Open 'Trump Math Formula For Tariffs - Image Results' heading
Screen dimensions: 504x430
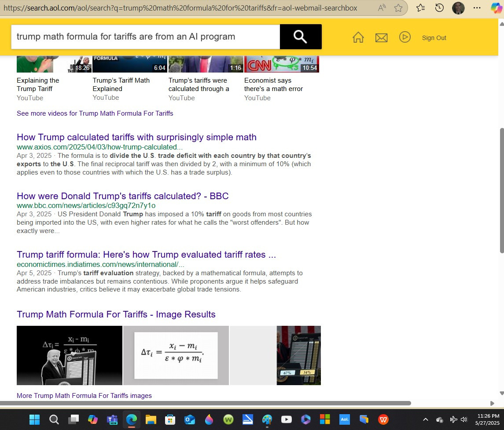(116, 314)
